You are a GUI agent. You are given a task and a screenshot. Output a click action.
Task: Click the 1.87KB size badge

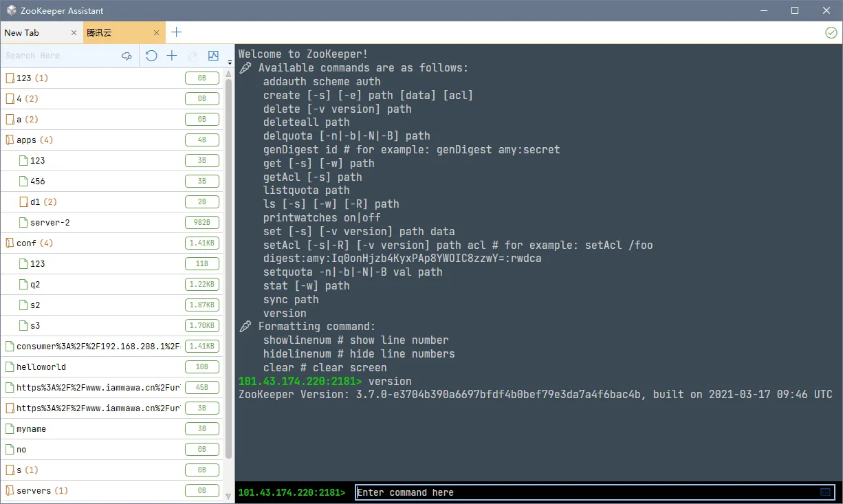pos(202,305)
